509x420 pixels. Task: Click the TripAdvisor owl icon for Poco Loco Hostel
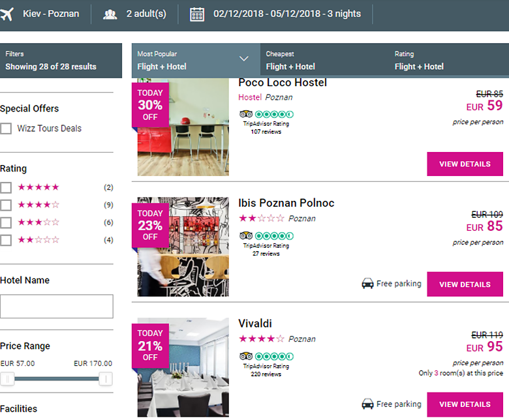[246, 115]
